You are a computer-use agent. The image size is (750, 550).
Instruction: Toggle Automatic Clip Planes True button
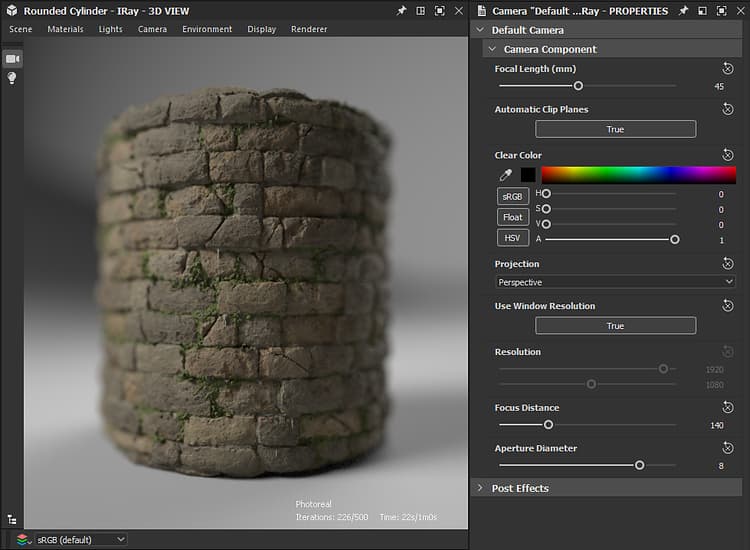pos(615,129)
